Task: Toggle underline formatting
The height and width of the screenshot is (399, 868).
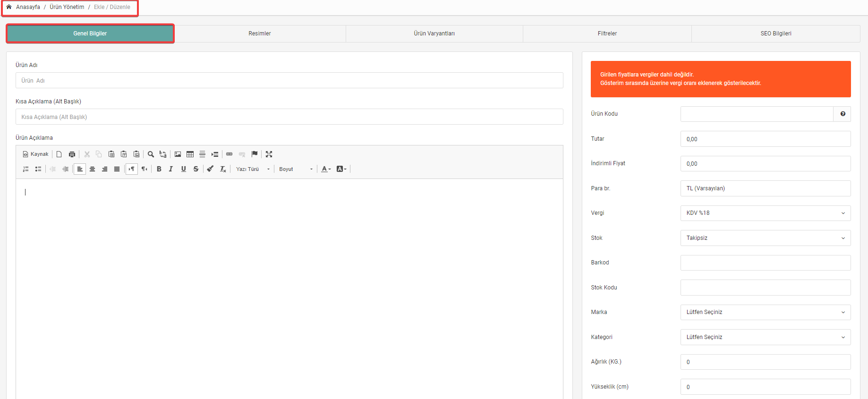Action: click(183, 169)
